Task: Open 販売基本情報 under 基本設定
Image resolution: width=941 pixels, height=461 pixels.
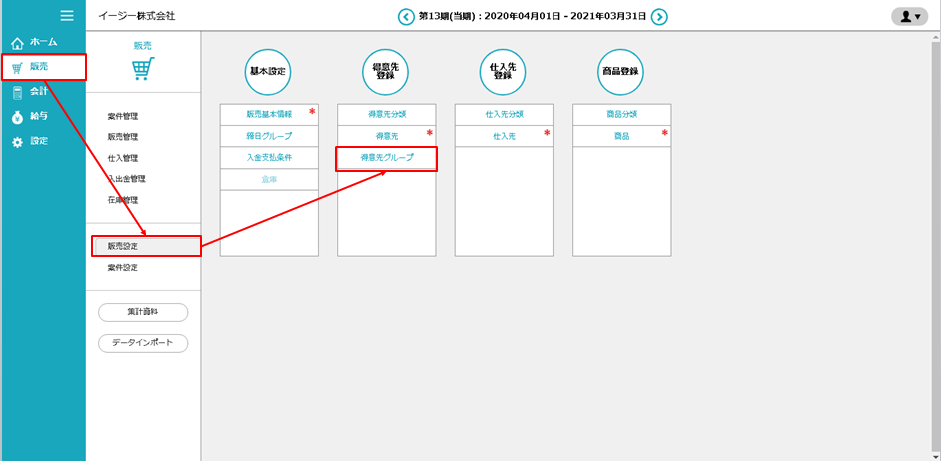Action: click(x=268, y=114)
